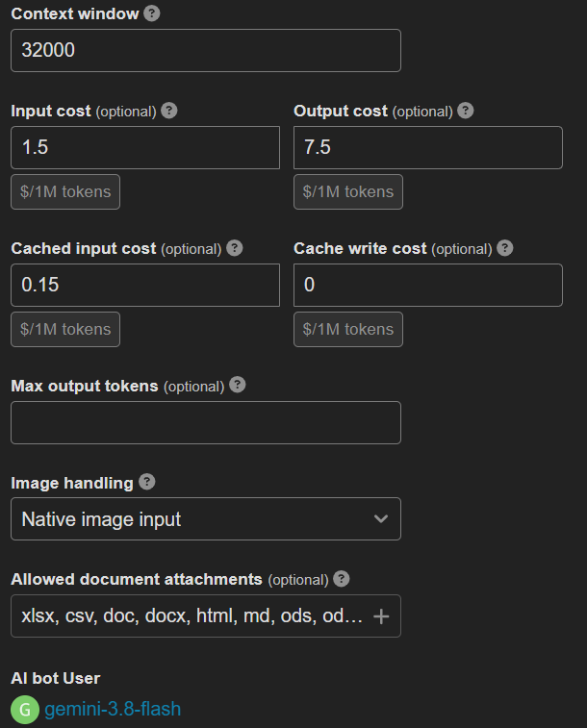The height and width of the screenshot is (728, 587).
Task: Click the Cached input cost label
Action: (84, 248)
